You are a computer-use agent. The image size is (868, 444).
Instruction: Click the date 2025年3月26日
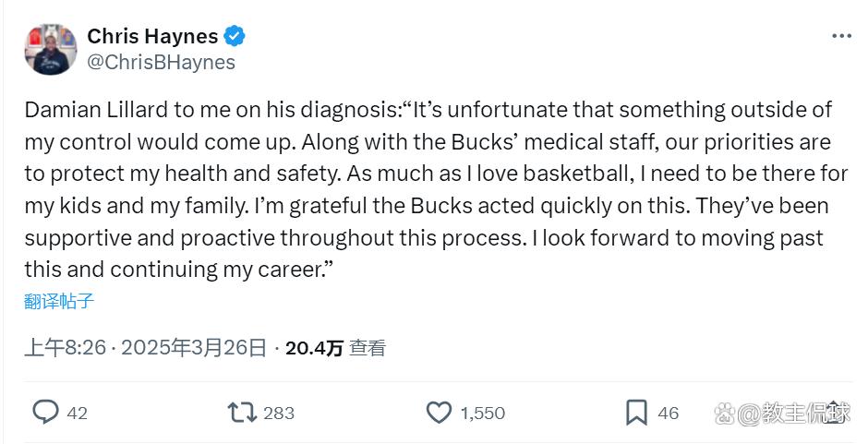coord(194,348)
